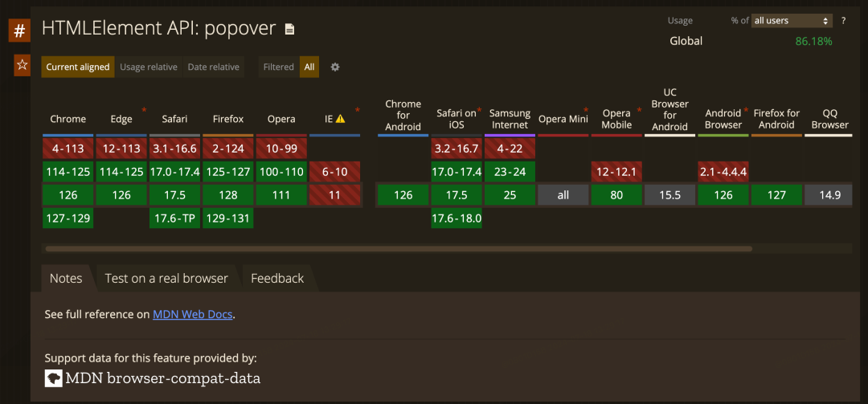
Task: Click the QQ Browser 14.9 cell
Action: [829, 195]
